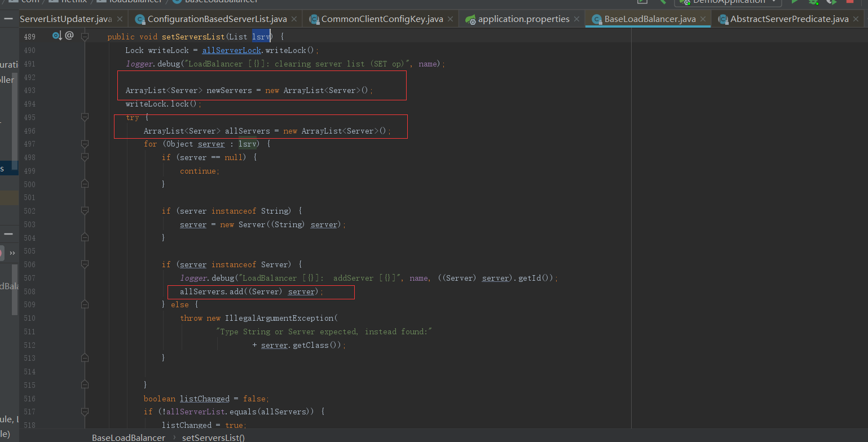
Task: Click allServerList on line 517
Action: coord(193,412)
